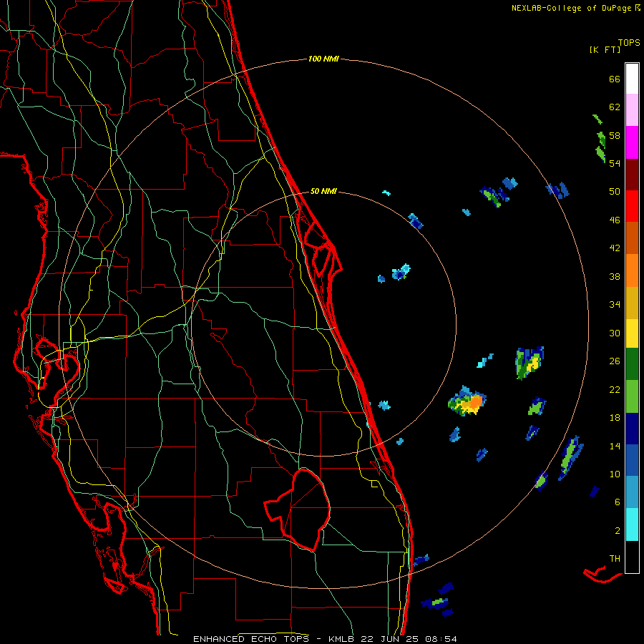The image size is (644, 644).
Task: Click the light green legend swatch
Action: [x=632, y=396]
